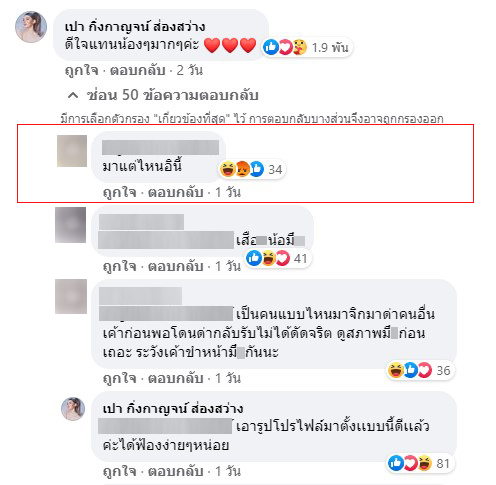The image size is (496, 485).
Task: Like the last reply with 81 reactions
Action: 120,471
